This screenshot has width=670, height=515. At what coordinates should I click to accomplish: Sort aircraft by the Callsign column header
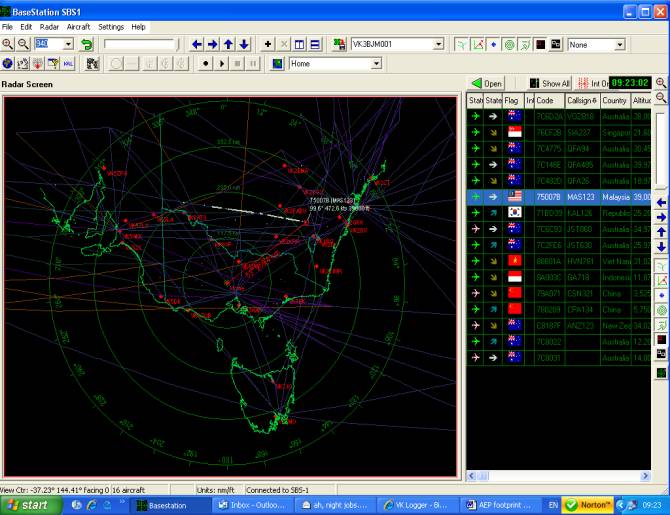tap(582, 100)
